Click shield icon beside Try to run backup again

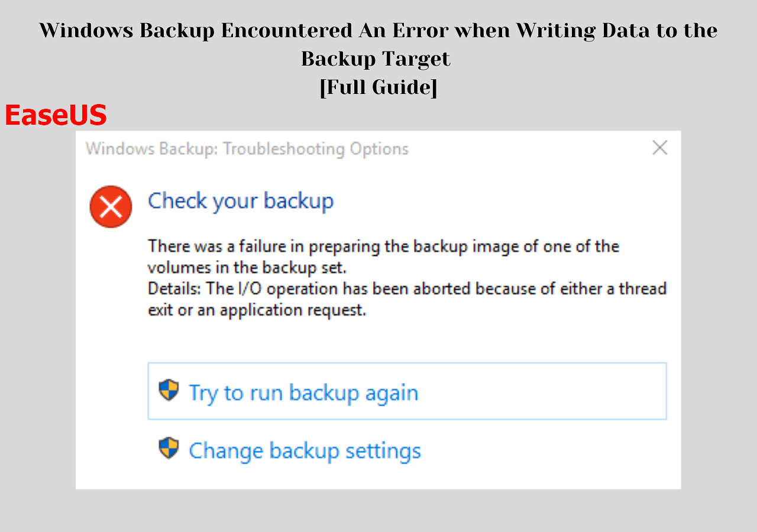coord(169,390)
